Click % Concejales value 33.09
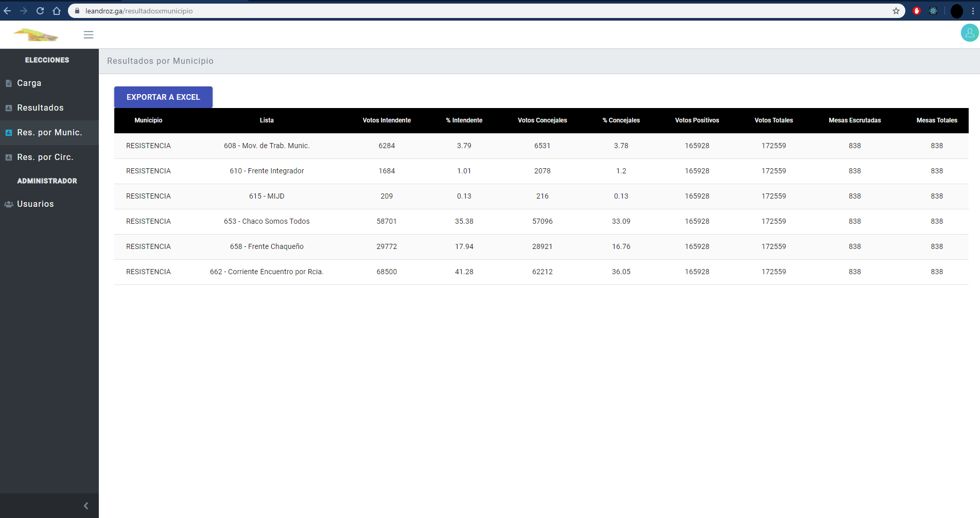Screen dimensions: 980x518 (621, 221)
